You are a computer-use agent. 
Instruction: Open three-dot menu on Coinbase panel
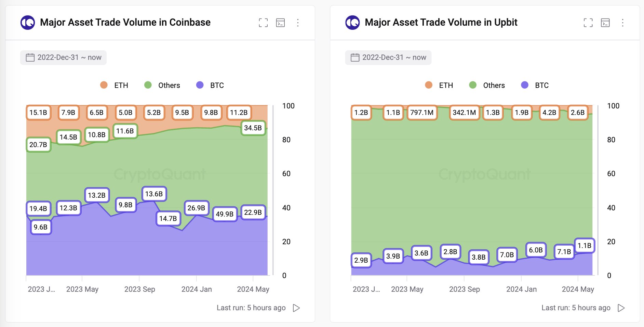(x=298, y=23)
